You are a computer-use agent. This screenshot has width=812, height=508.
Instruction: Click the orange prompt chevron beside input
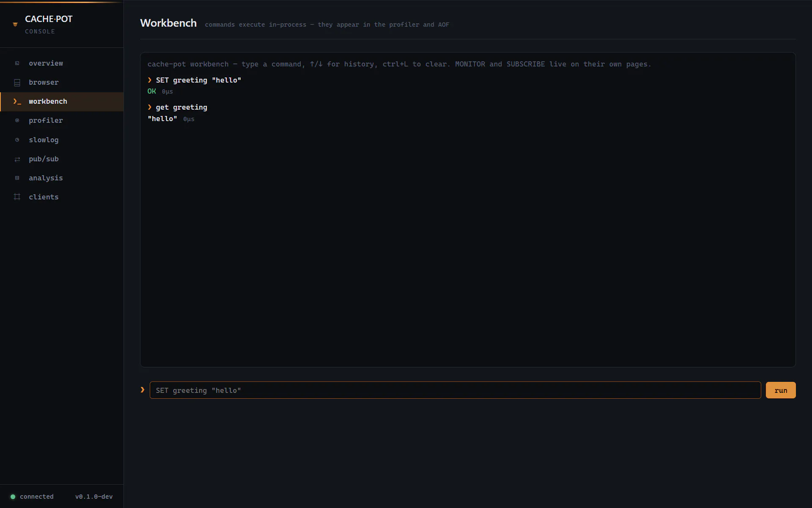(143, 390)
